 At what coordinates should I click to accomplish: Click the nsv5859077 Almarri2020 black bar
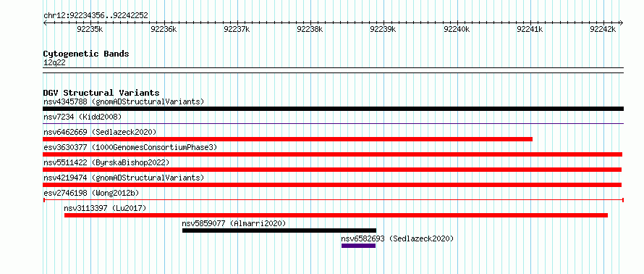279,231
